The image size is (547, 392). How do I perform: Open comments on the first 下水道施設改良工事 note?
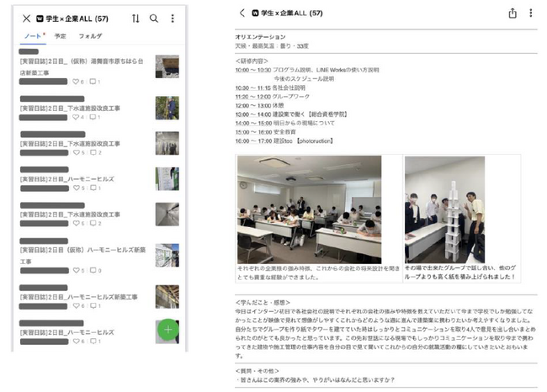pyautogui.click(x=93, y=117)
